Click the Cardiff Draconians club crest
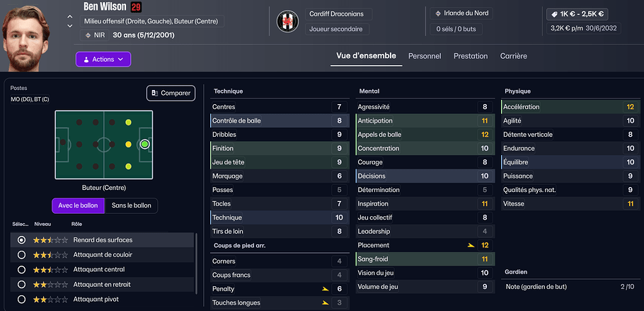644x311 pixels. 288,21
